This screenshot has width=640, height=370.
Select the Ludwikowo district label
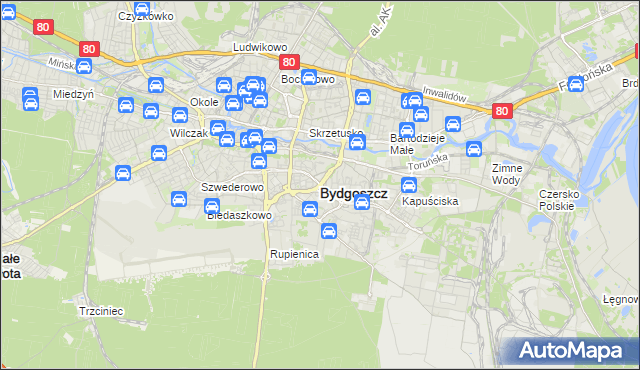260,47
